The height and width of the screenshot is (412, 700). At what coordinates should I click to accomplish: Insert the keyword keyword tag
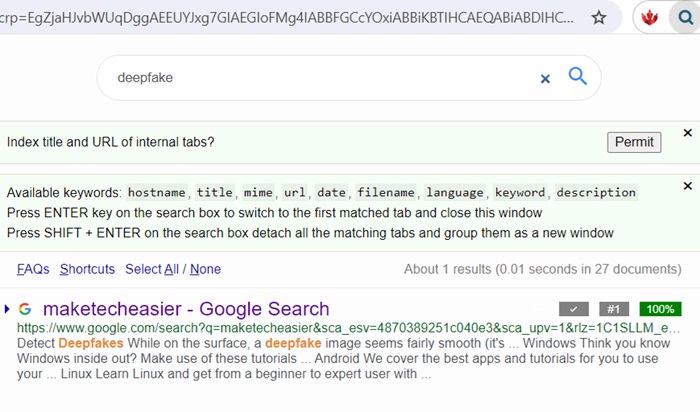(x=520, y=192)
